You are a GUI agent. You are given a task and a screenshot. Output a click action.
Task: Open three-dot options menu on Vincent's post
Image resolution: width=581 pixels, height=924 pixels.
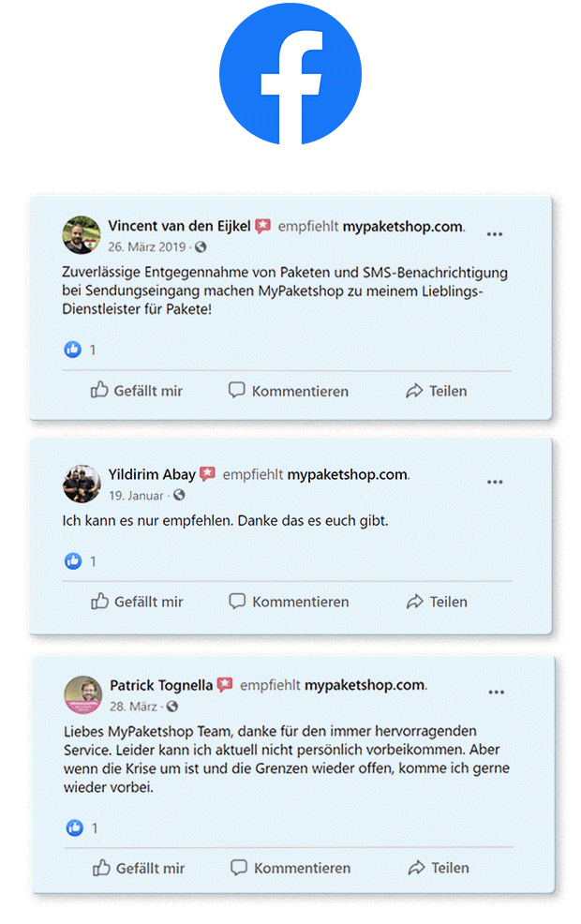click(x=495, y=234)
